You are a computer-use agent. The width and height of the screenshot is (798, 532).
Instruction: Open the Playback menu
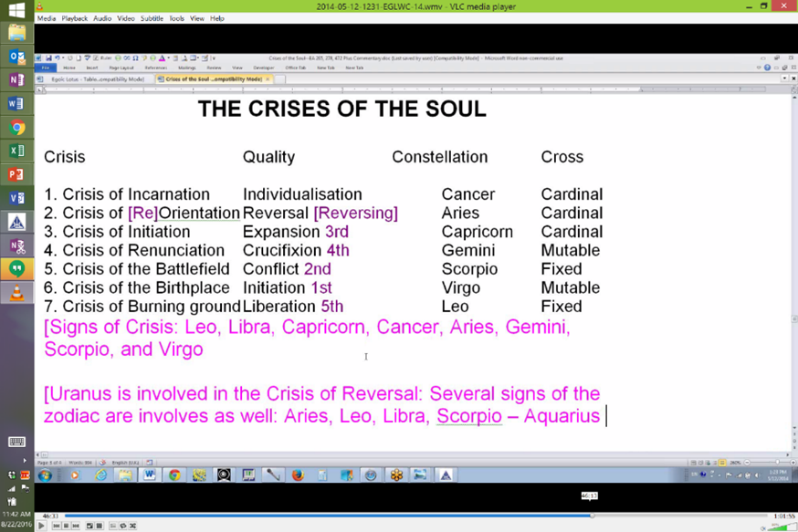tap(75, 18)
